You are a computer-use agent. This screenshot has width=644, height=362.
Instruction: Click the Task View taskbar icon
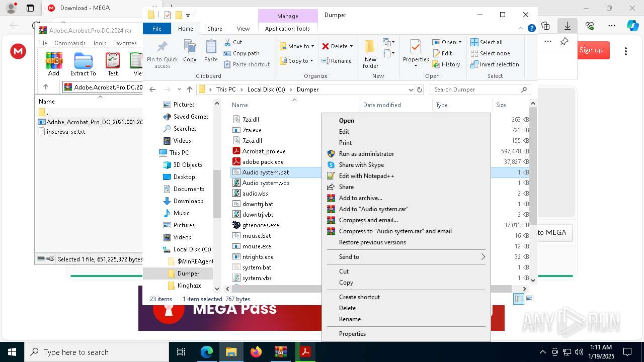coord(181,352)
